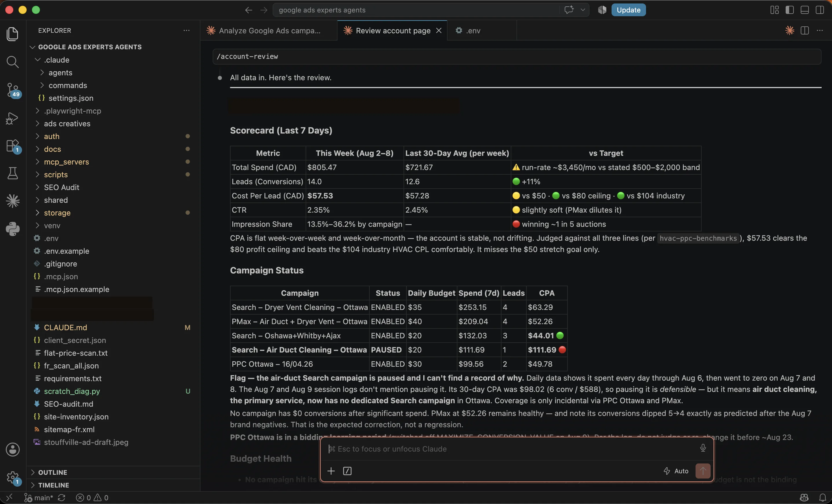Screen dimensions: 832x504
Task: Click the /account-review command box
Action: coord(517,56)
